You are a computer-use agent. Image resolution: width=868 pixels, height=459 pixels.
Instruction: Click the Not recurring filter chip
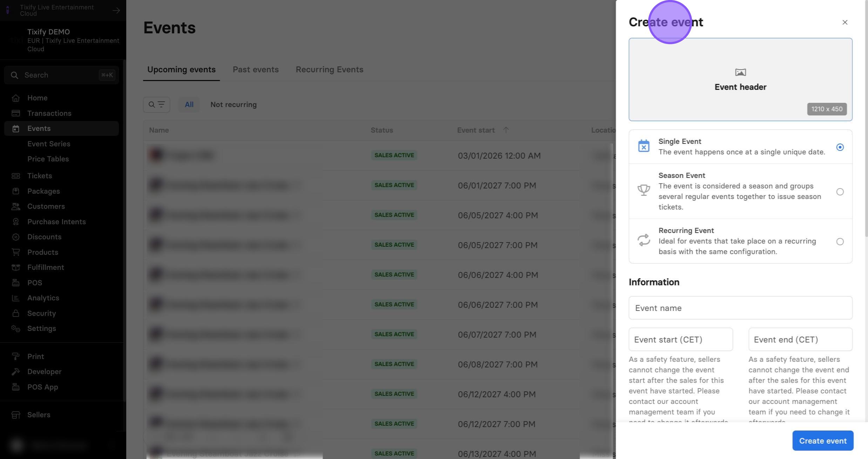pos(233,105)
